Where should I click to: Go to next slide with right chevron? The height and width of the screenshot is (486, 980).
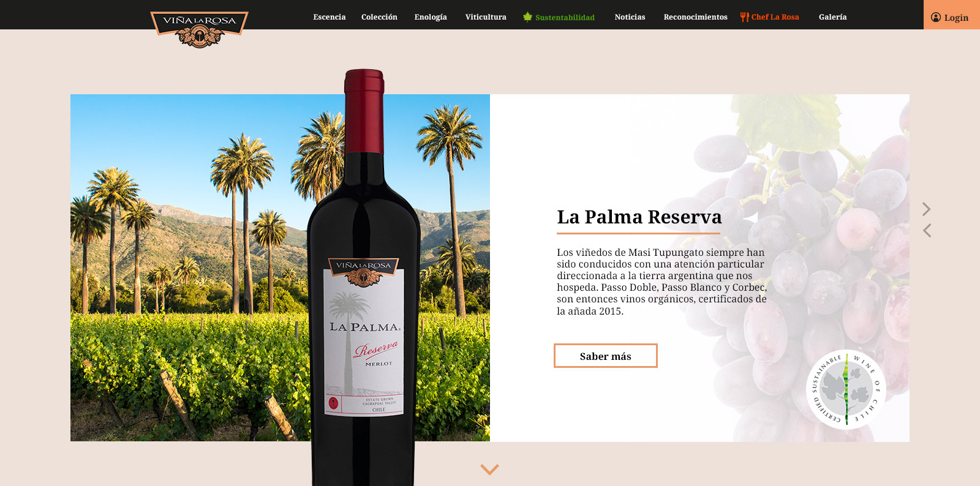[927, 209]
